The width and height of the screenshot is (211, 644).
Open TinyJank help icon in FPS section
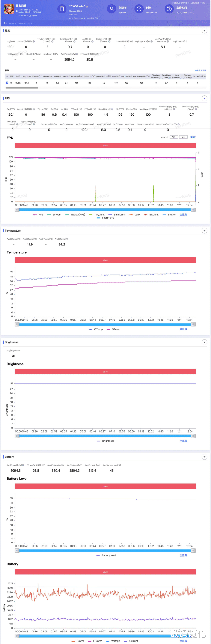pyautogui.click(x=174, y=109)
